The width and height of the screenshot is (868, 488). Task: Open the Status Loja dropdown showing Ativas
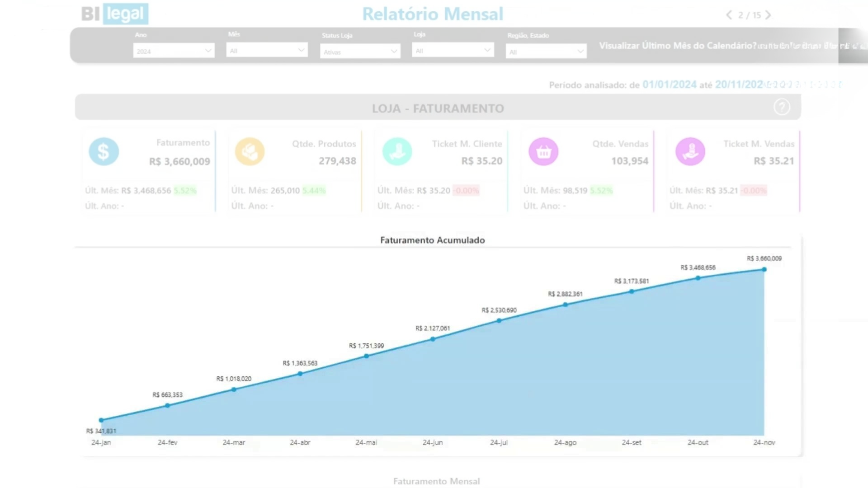pos(360,52)
